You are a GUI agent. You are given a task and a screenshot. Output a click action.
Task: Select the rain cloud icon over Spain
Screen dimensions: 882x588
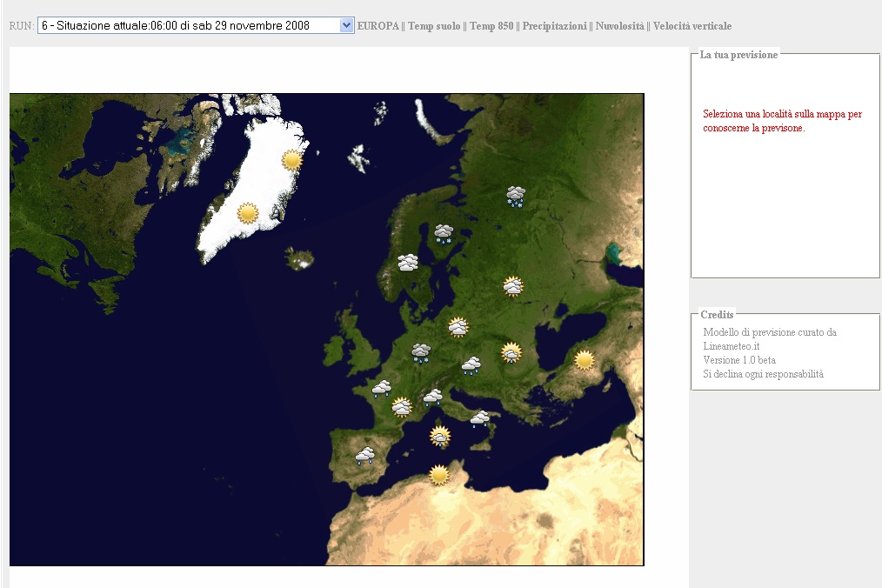coord(364,455)
